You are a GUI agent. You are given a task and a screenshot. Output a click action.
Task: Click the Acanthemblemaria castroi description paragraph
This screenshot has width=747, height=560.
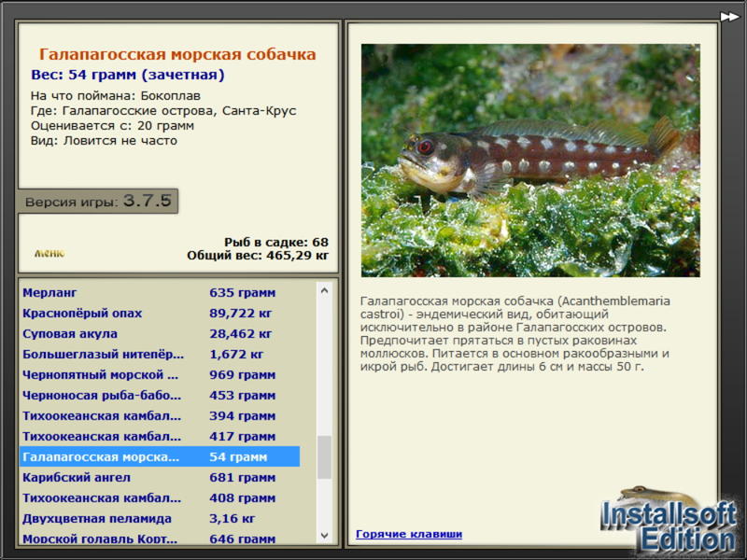click(515, 334)
